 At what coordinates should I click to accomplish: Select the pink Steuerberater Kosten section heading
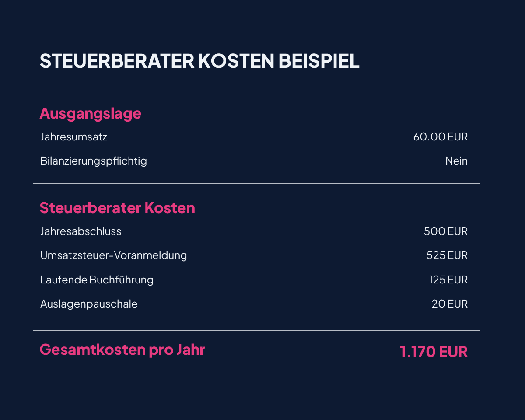coord(117,208)
